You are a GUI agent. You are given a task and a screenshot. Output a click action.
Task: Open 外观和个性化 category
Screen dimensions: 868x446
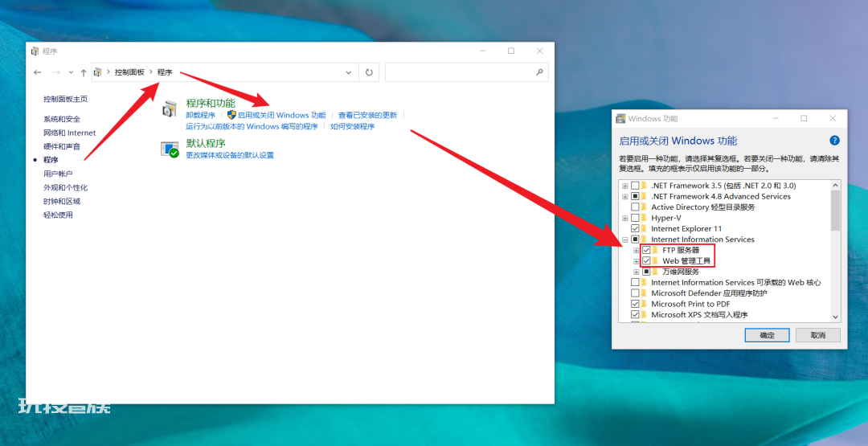tap(65, 187)
